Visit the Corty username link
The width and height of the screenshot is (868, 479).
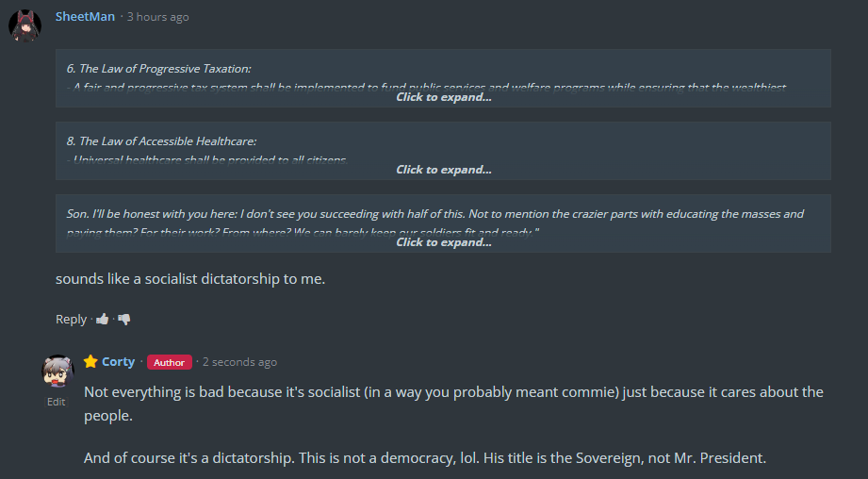119,362
